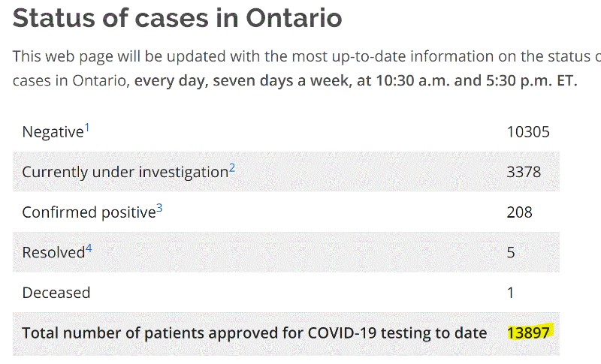This screenshot has width=601, height=364.
Task: Click the deceased count of 1
Action: [x=510, y=293]
